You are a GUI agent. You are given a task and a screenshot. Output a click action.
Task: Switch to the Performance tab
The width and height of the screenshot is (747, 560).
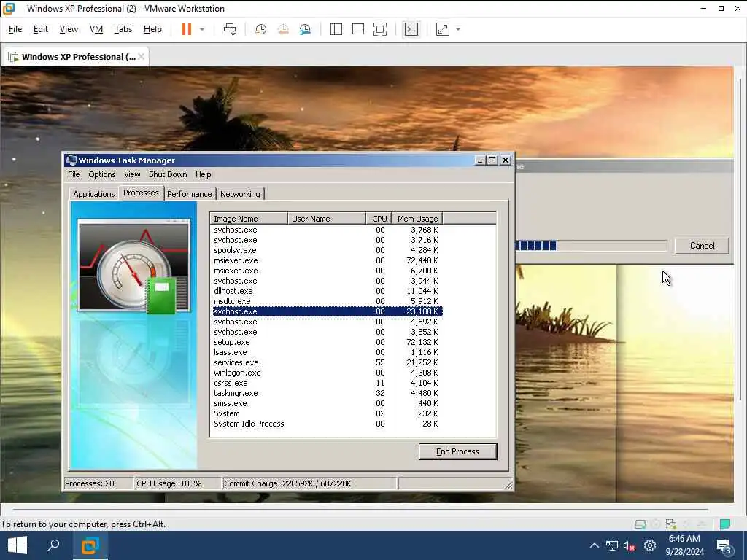(x=189, y=194)
